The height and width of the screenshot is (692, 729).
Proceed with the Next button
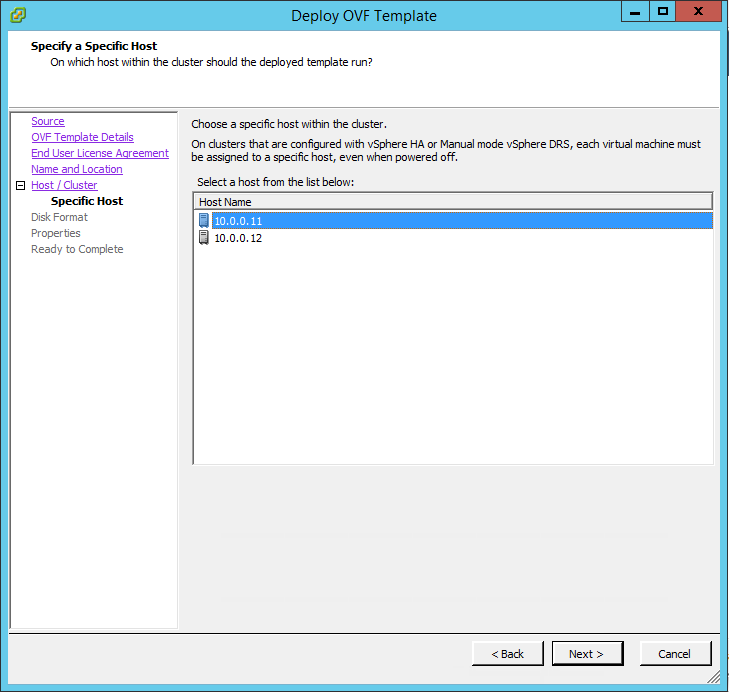pos(586,654)
